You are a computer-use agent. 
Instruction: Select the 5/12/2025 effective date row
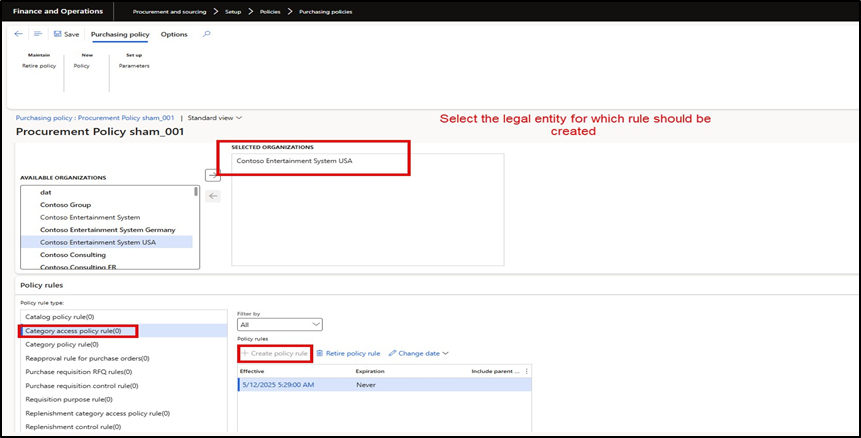280,384
